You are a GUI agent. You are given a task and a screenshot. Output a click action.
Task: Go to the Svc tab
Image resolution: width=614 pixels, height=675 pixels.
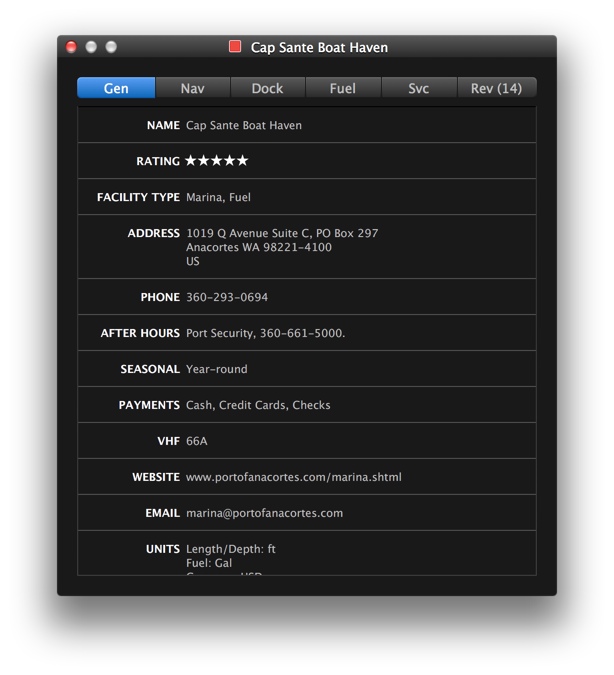[418, 89]
